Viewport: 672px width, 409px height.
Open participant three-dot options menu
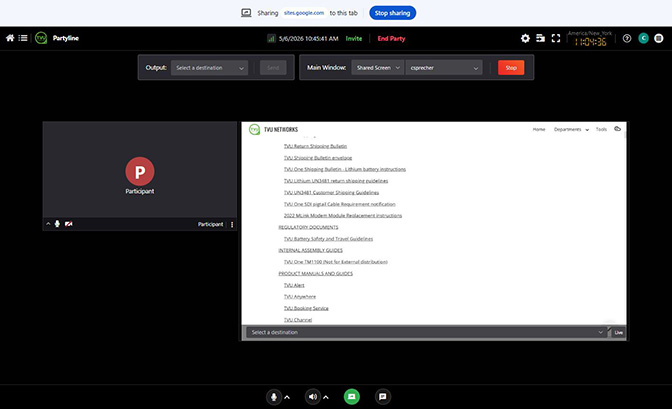[232, 224]
